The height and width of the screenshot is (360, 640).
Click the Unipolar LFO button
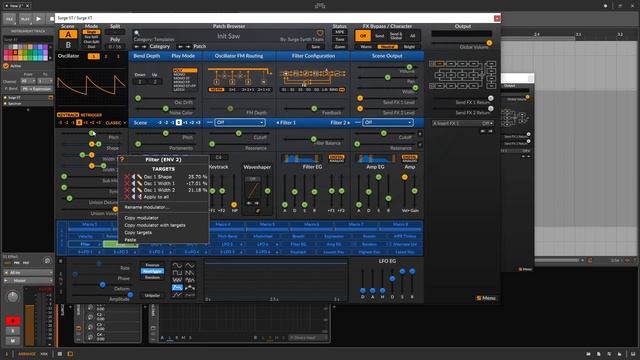(x=152, y=296)
